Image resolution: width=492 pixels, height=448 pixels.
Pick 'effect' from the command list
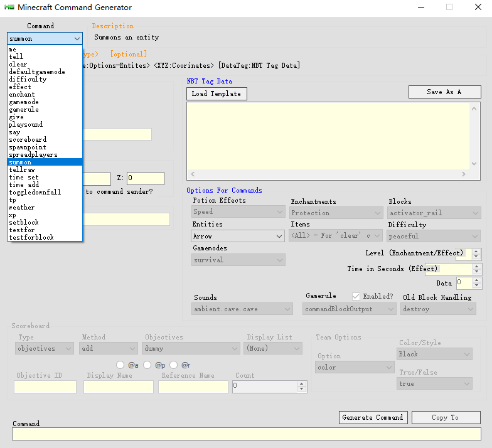pyautogui.click(x=45, y=87)
